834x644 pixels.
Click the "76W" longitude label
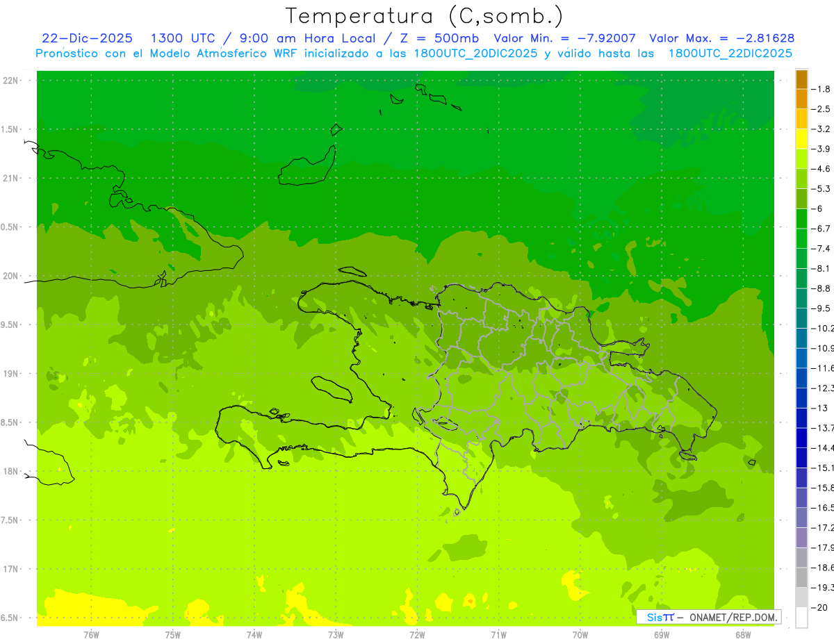(x=91, y=634)
